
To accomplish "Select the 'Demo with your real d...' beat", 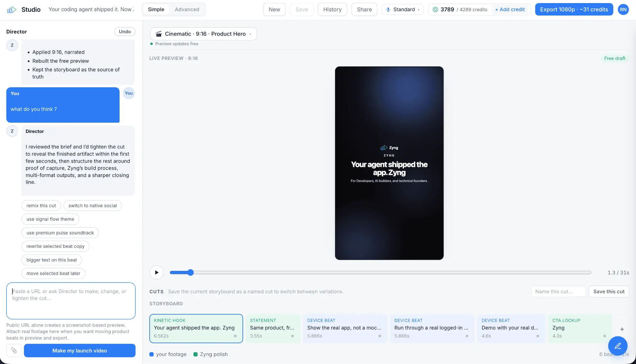I will (511, 328).
